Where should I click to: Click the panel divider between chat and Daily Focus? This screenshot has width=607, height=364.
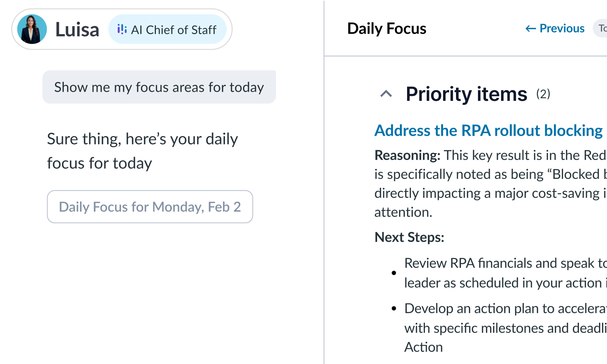pyautogui.click(x=324, y=182)
